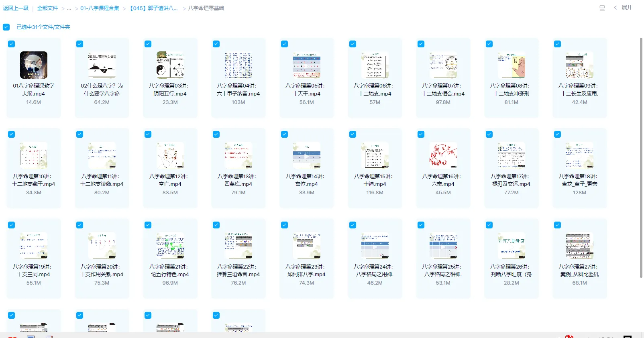Click file name 八字命理第25讲: 八字格局之相神
This screenshot has height=338, width=644.
click(x=443, y=270)
